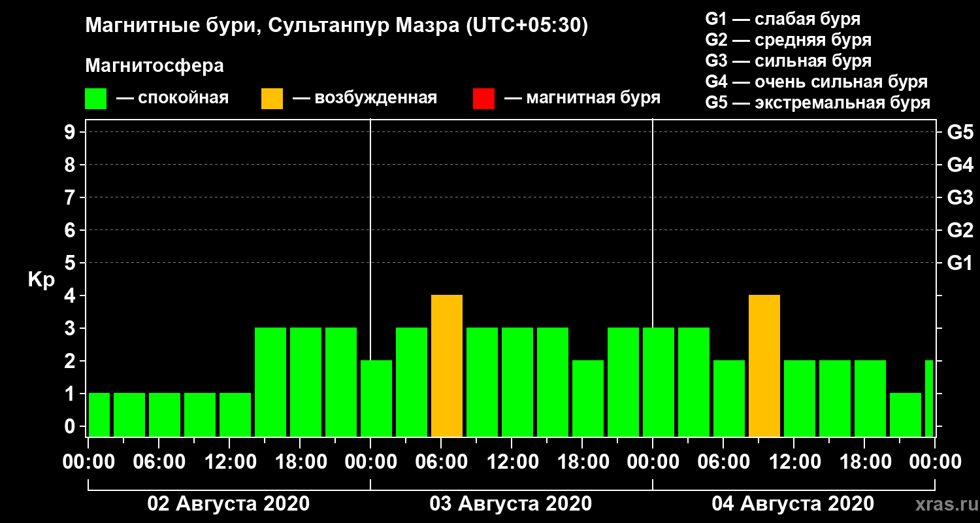Click the 'G1 — слабая буря' legend line
This screenshot has width=980, height=523.
point(783,19)
